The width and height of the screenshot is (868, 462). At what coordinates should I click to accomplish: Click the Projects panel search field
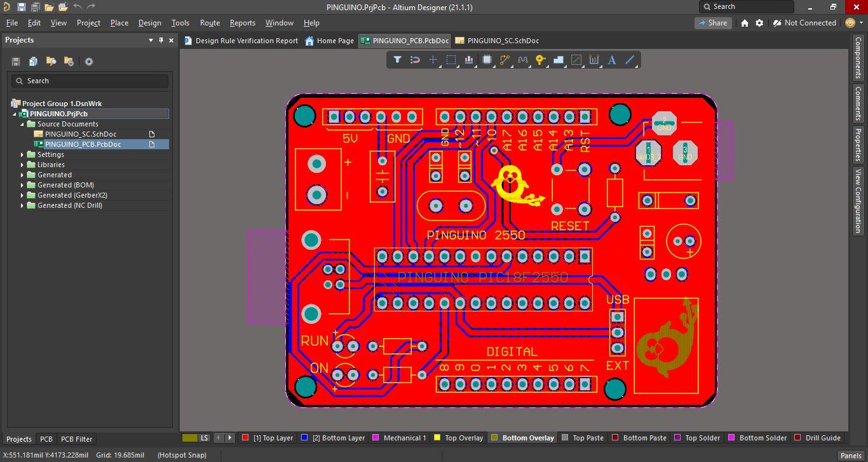coord(90,81)
